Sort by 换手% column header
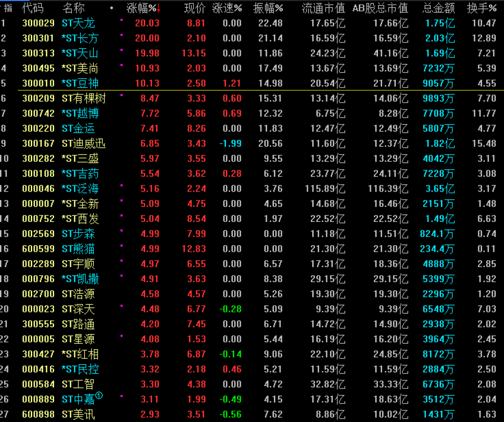The width and height of the screenshot is (504, 422). [482, 8]
